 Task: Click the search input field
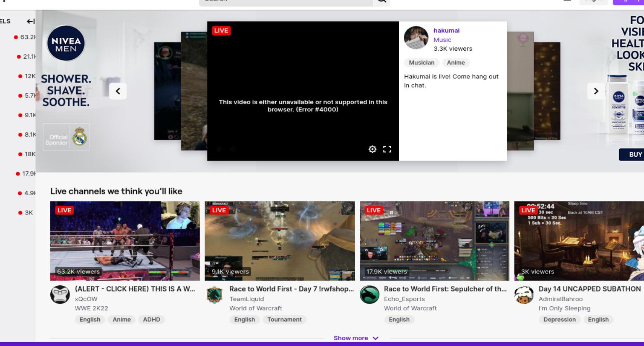click(286, 2)
